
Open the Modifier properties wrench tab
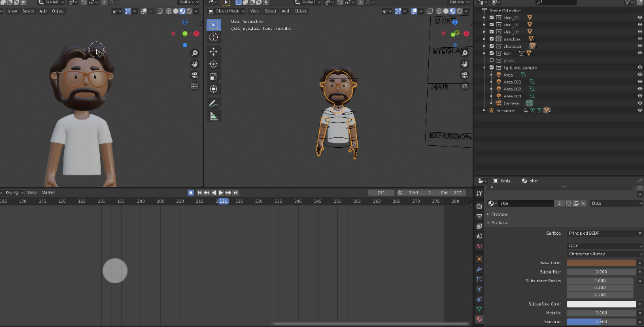[479, 269]
